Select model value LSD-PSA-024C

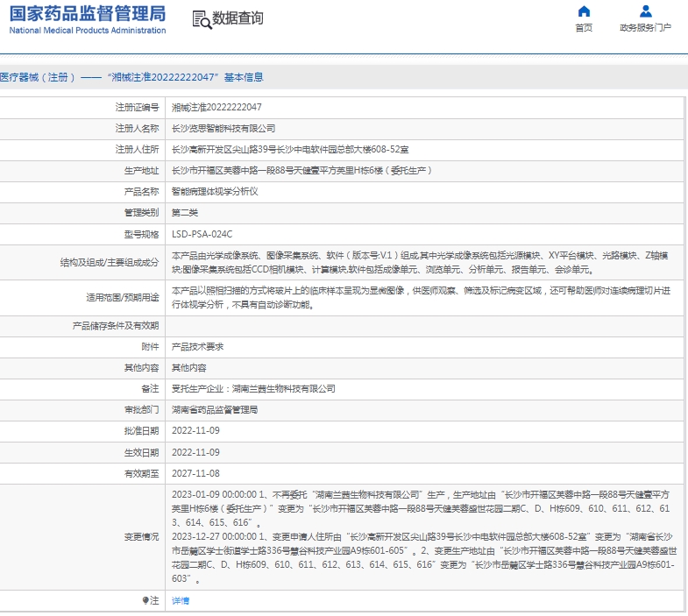202,234
